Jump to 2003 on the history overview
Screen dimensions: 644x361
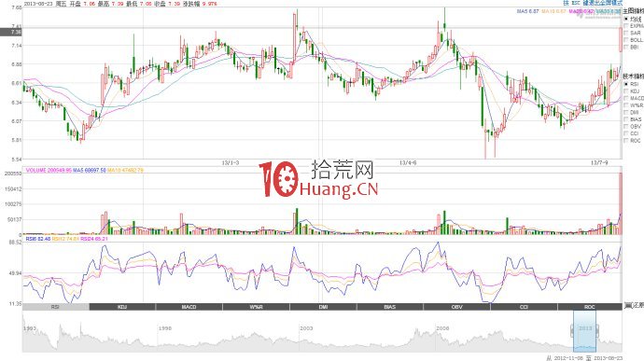[x=306, y=328]
